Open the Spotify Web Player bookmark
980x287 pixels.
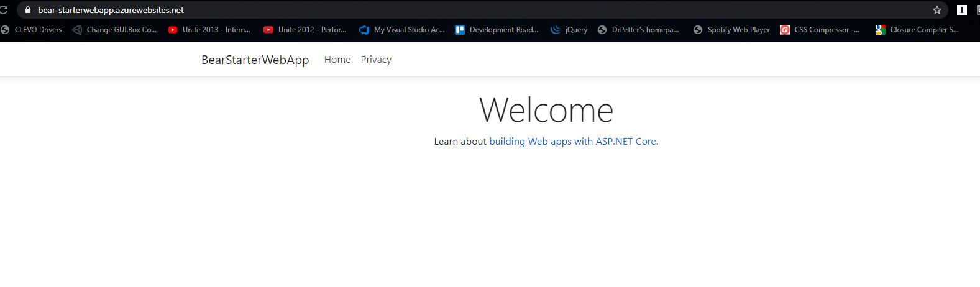click(x=731, y=30)
